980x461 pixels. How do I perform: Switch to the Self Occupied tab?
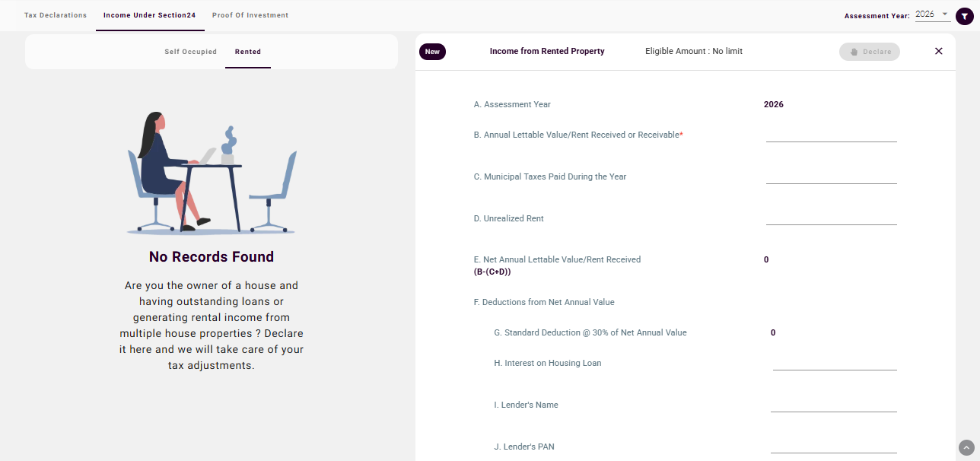coord(190,52)
